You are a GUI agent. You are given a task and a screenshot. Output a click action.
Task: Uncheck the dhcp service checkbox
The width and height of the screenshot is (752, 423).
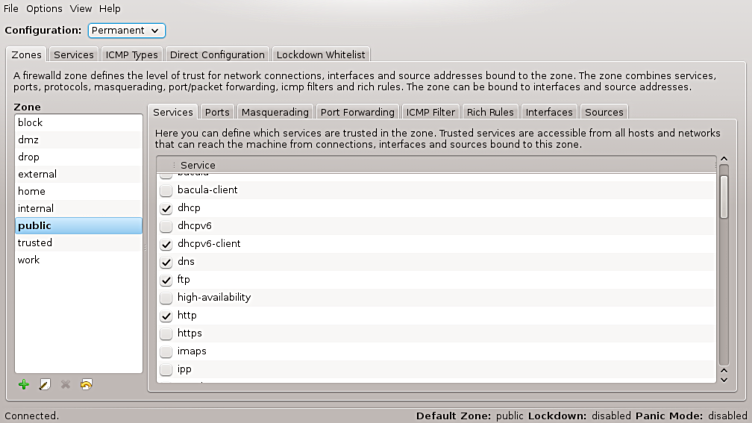166,208
